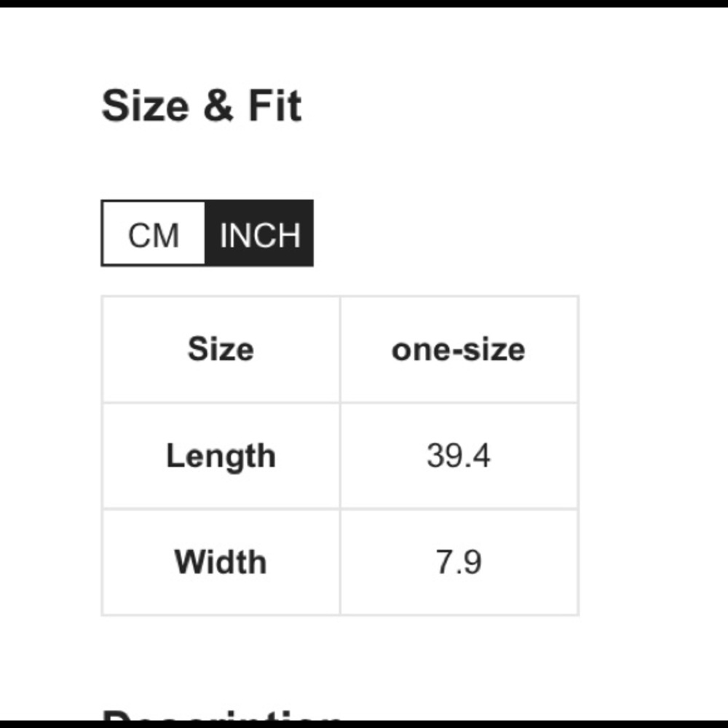Show measurements in inches
This screenshot has height=728, width=728.
pyautogui.click(x=259, y=234)
